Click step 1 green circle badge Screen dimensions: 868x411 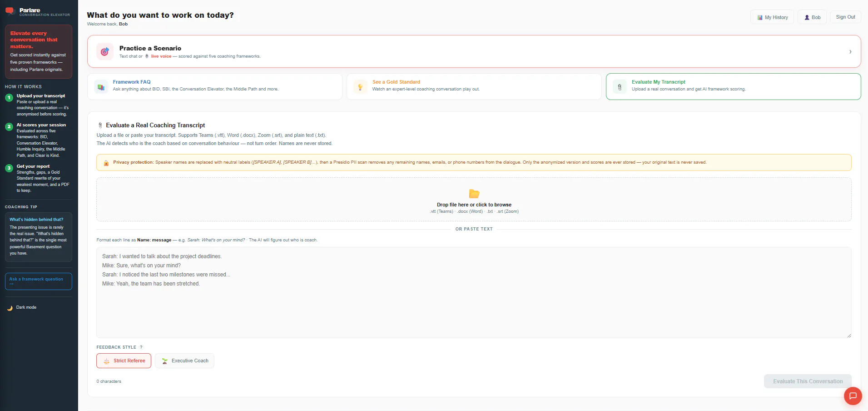9,98
